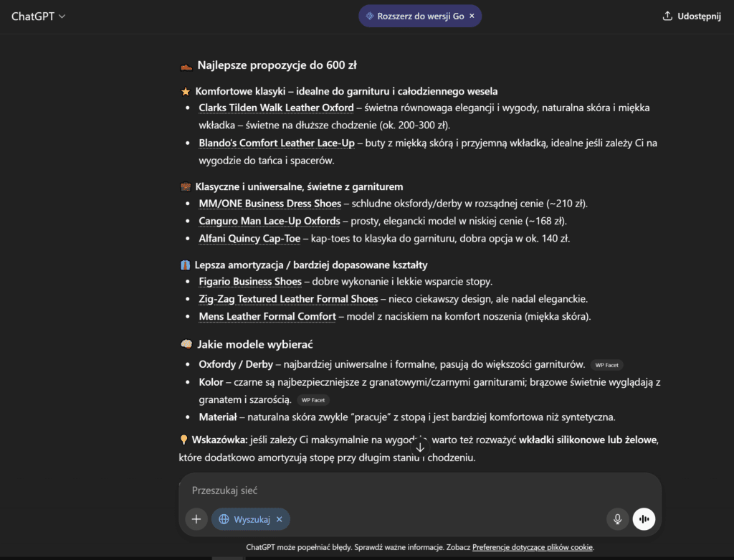
Task: Open the WP Facet citation beside the Kolor bullet
Action: (x=313, y=400)
